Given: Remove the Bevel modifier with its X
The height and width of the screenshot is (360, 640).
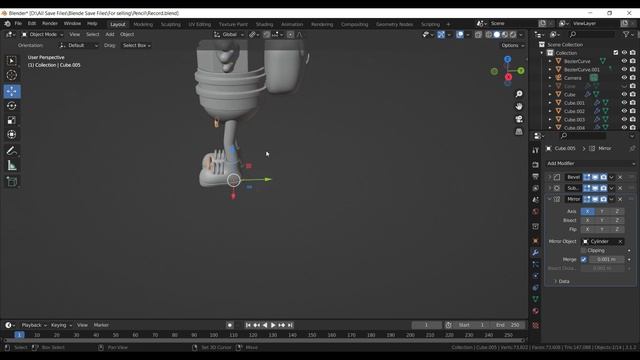Looking at the screenshot, I should tap(620, 177).
